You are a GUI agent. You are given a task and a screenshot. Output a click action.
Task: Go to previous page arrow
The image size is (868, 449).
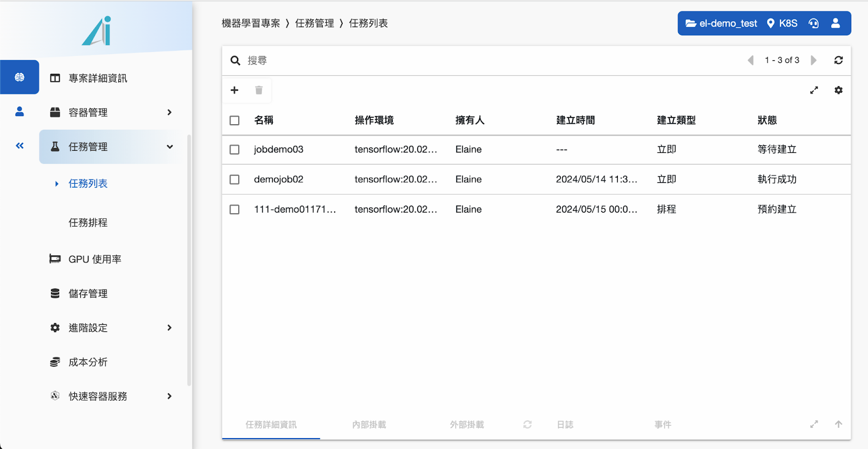tap(751, 60)
